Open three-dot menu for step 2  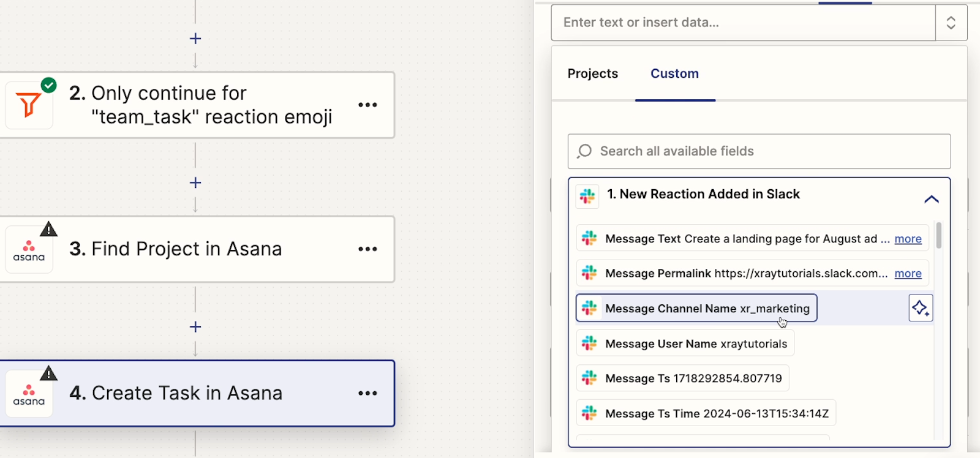(367, 105)
